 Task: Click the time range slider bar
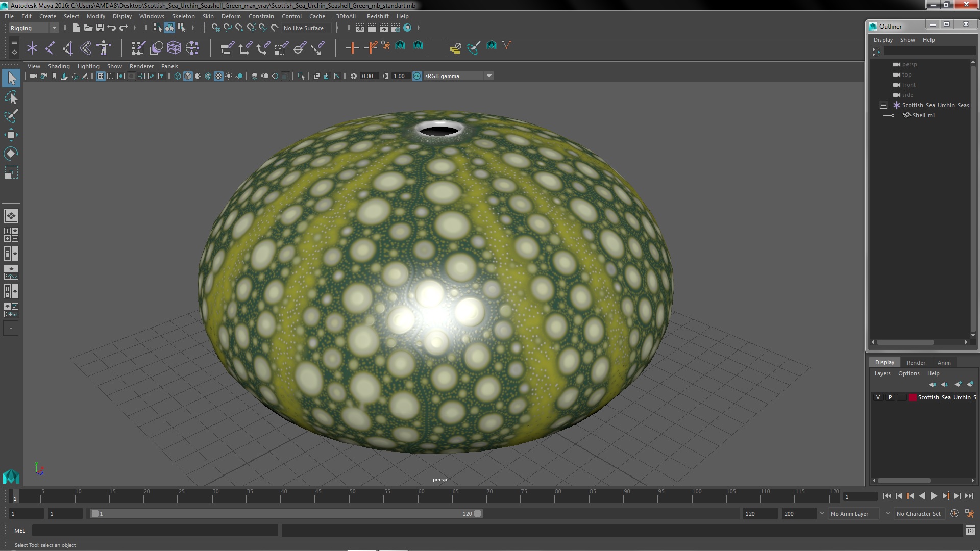pyautogui.click(x=286, y=514)
